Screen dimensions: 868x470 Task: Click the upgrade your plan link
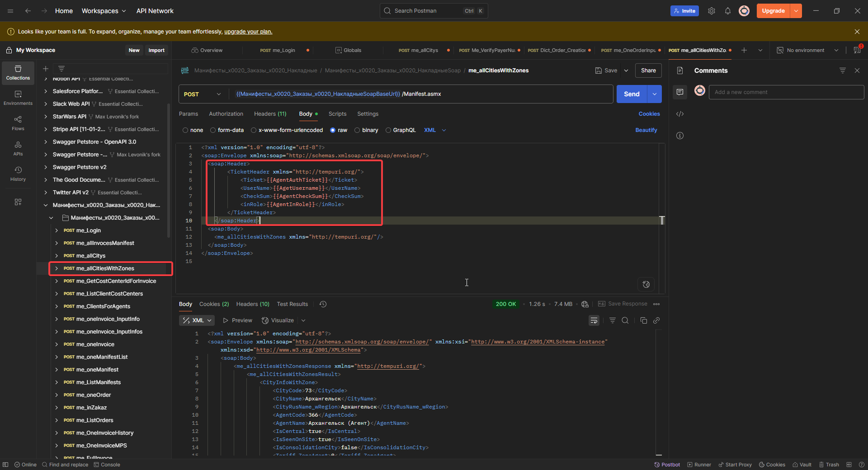[248, 32]
